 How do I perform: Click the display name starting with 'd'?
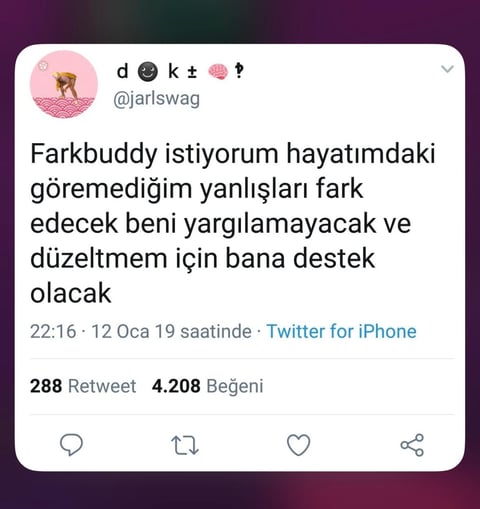tap(180, 71)
